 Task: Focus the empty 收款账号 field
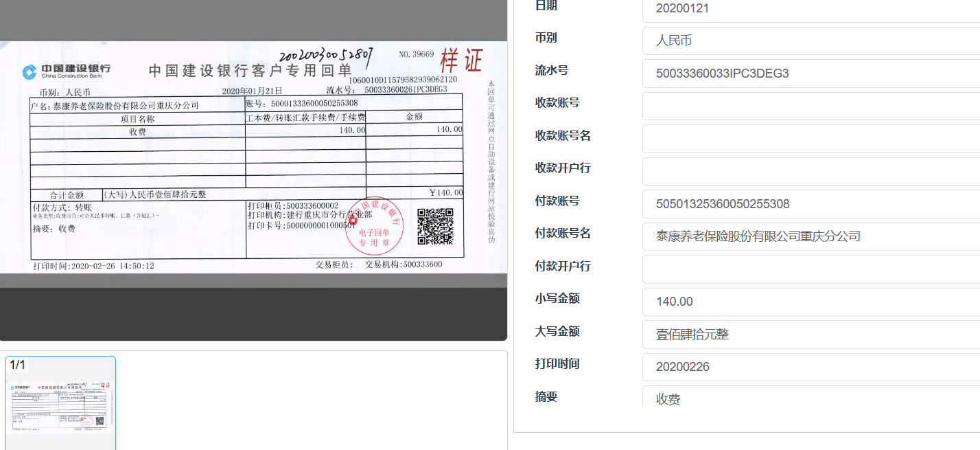pos(810,106)
